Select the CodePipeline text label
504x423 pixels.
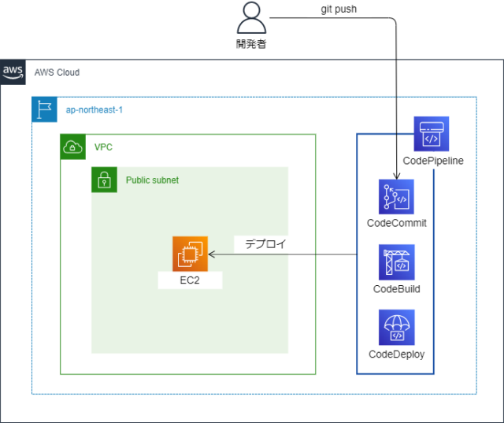click(x=433, y=161)
